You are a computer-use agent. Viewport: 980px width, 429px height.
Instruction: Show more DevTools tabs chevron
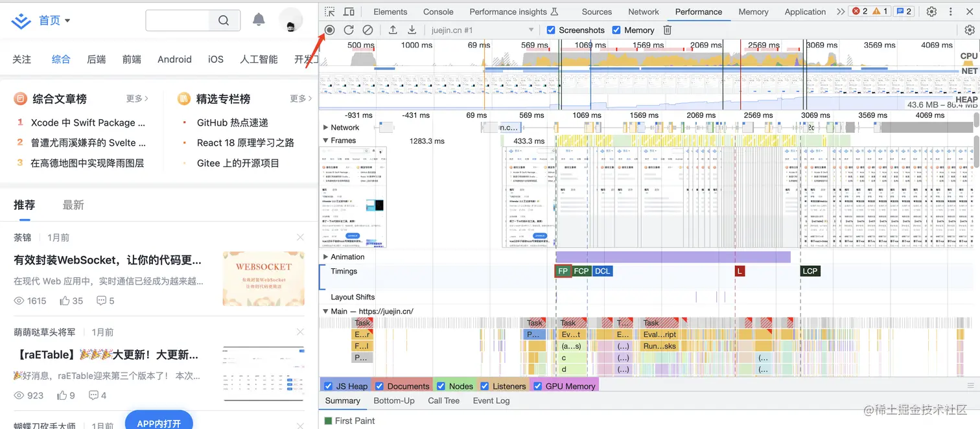841,12
